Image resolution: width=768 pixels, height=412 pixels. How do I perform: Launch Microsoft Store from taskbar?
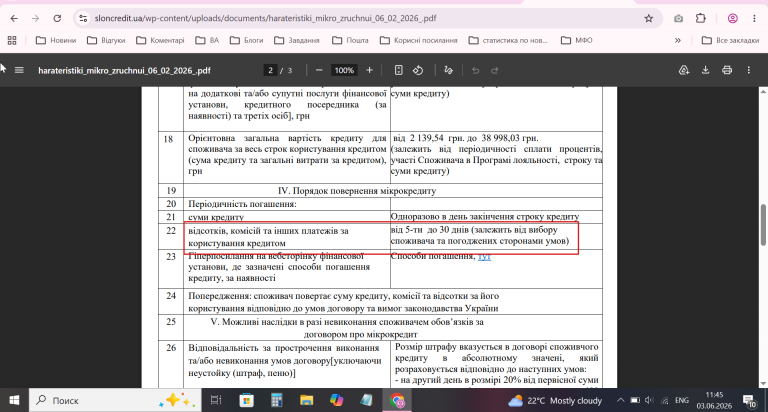click(x=246, y=400)
